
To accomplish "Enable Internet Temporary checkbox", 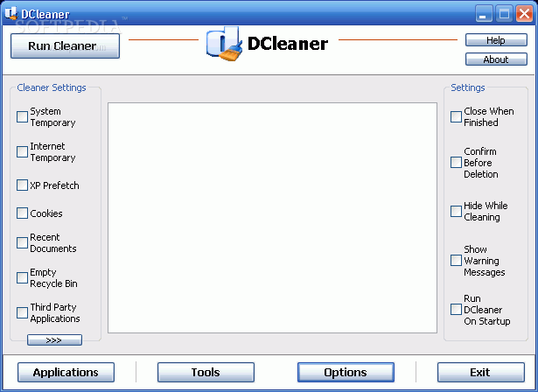I will [22, 151].
